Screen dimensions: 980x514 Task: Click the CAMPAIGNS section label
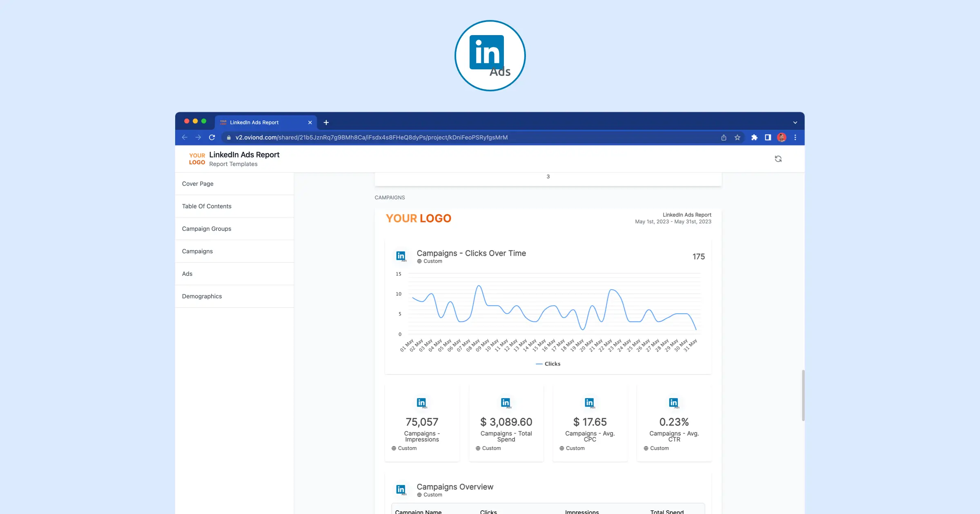coord(390,197)
